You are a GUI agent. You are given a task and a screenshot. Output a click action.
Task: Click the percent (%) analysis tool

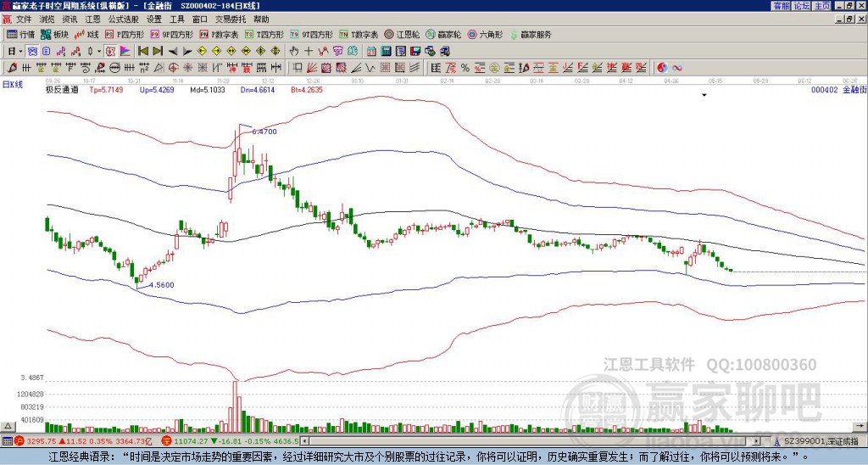click(x=465, y=68)
